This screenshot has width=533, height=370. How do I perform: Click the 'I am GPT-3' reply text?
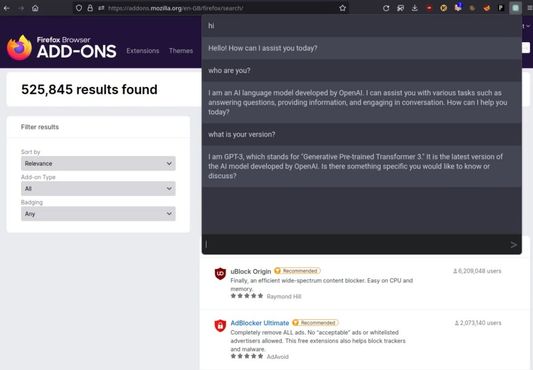[356, 166]
